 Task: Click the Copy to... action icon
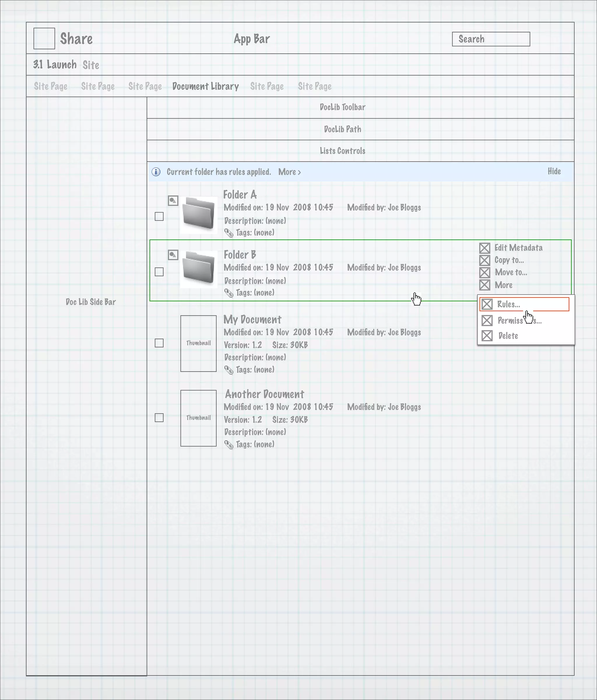(484, 260)
